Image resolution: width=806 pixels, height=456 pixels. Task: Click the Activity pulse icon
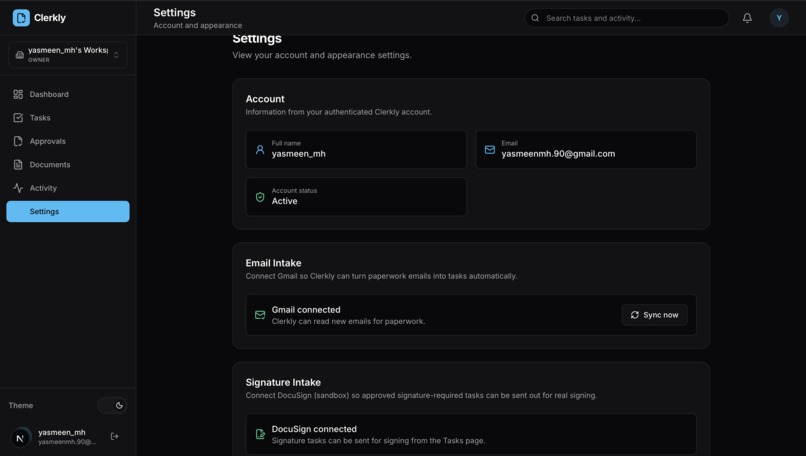[18, 188]
